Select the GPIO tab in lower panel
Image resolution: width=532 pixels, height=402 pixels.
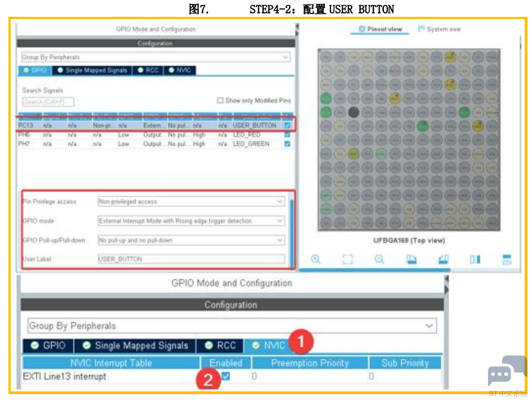pos(48,345)
